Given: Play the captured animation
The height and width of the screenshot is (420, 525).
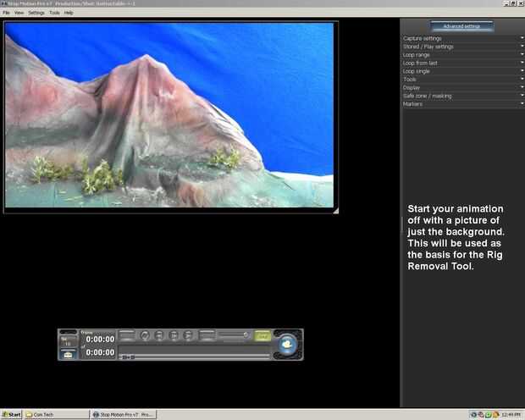Looking at the screenshot, I should tap(174, 335).
